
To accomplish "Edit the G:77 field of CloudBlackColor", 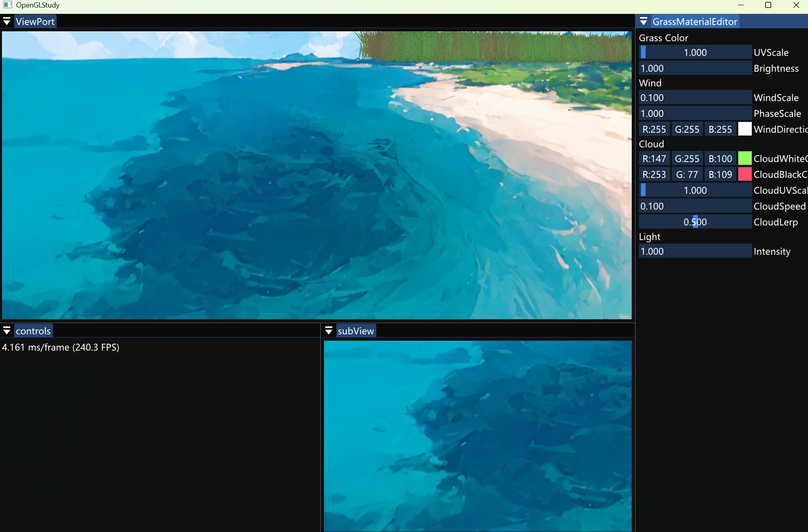I will (687, 174).
